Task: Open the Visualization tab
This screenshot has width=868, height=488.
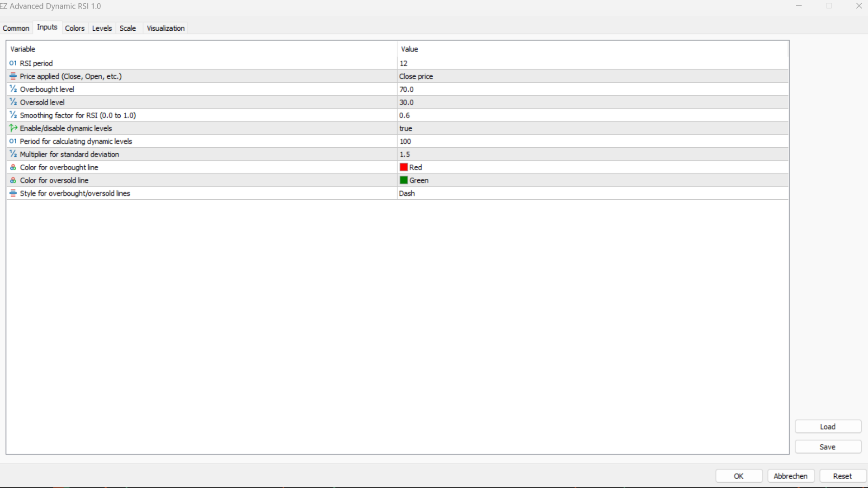Action: pos(165,28)
